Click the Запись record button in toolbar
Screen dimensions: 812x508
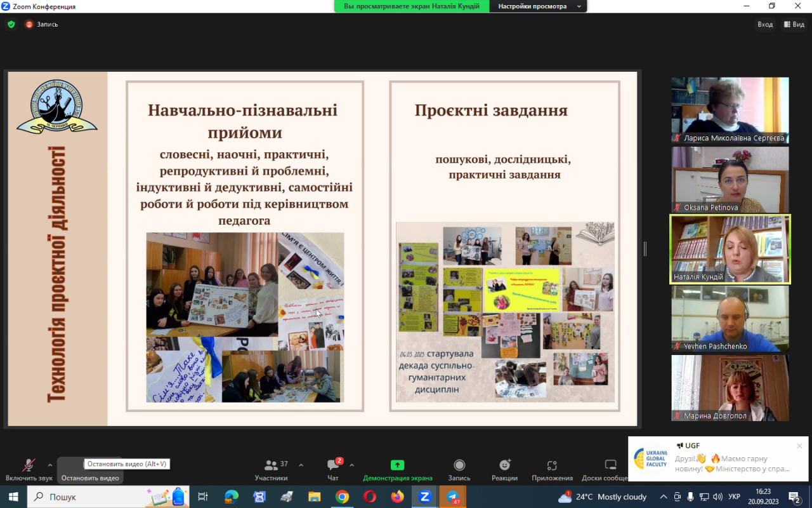tap(459, 469)
